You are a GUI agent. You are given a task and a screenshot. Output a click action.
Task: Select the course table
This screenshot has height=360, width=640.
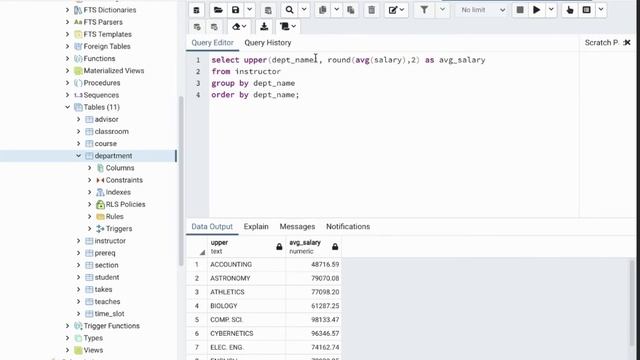(105, 144)
